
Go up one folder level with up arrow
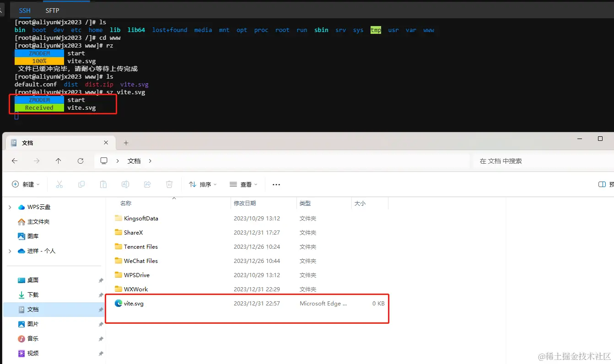point(58,161)
